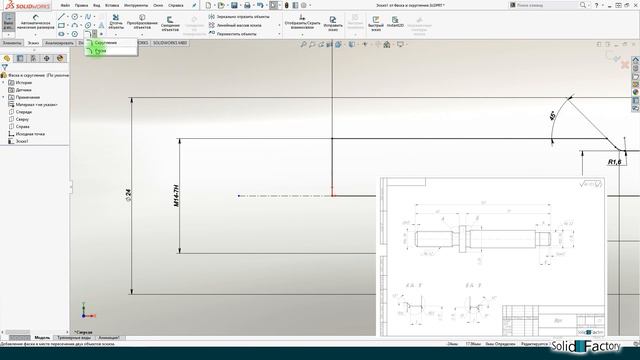Select the Sketch Text tool
Screen dimensions: 640x360
pyautogui.click(x=101, y=26)
